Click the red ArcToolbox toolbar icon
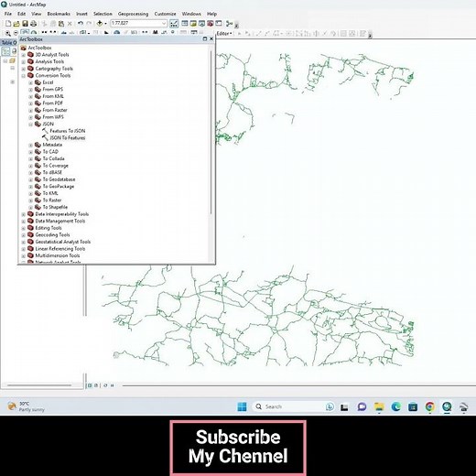 coord(211,24)
